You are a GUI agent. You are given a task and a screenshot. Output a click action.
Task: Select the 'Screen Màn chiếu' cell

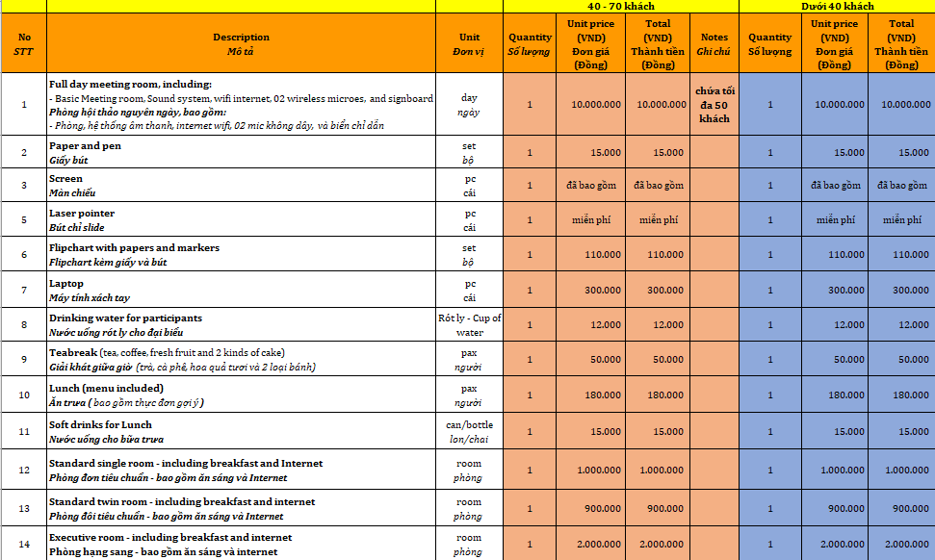point(241,186)
